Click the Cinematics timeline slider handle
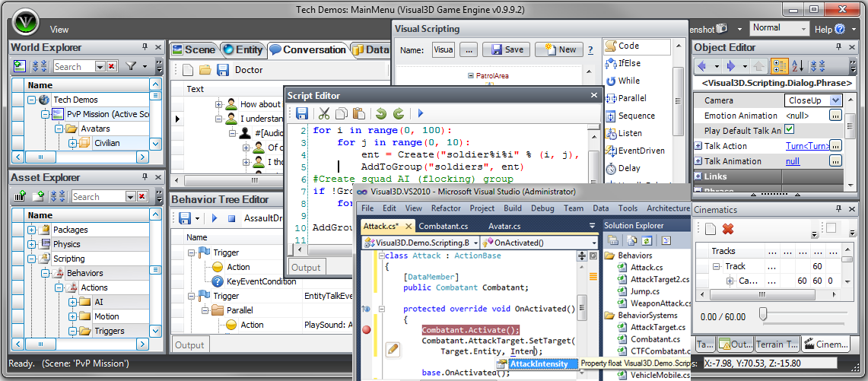 (x=762, y=315)
